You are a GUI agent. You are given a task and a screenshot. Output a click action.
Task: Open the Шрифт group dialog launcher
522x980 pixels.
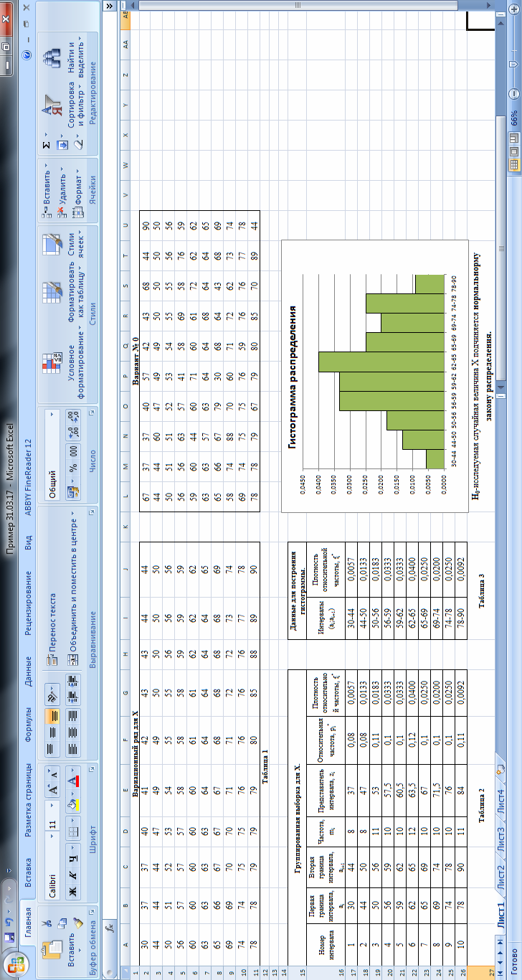pyautogui.click(x=92, y=769)
